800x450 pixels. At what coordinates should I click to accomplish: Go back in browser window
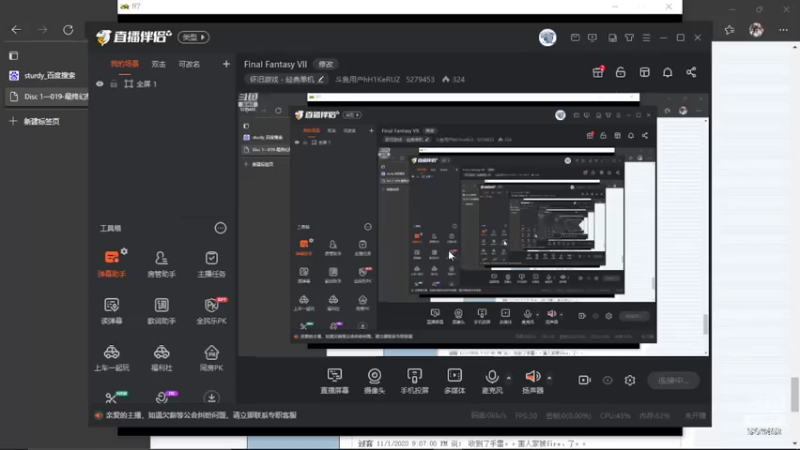(16, 30)
